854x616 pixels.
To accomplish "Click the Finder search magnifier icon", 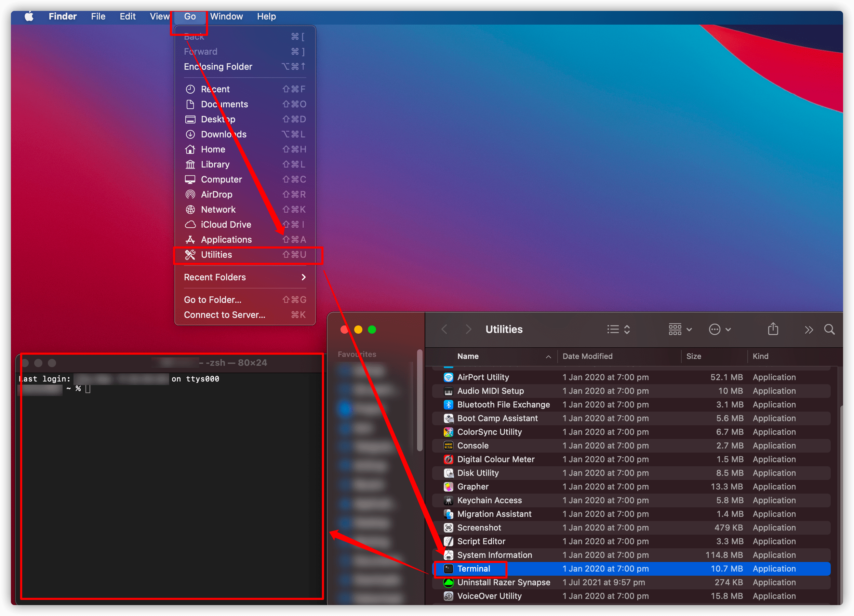I will [829, 330].
